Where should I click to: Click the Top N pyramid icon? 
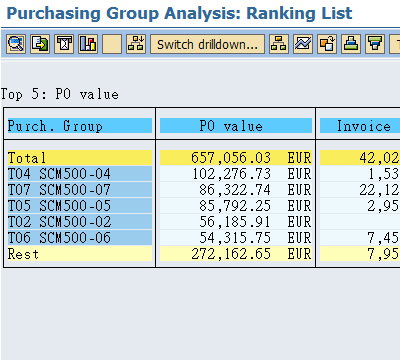click(351, 44)
